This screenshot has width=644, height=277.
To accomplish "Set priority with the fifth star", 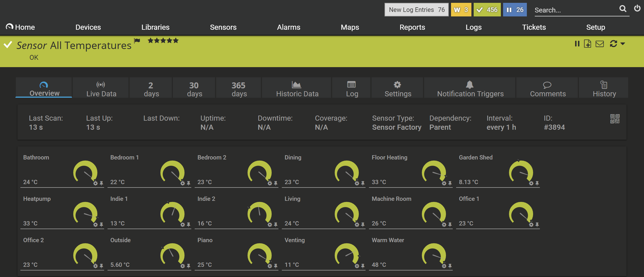I will (176, 41).
